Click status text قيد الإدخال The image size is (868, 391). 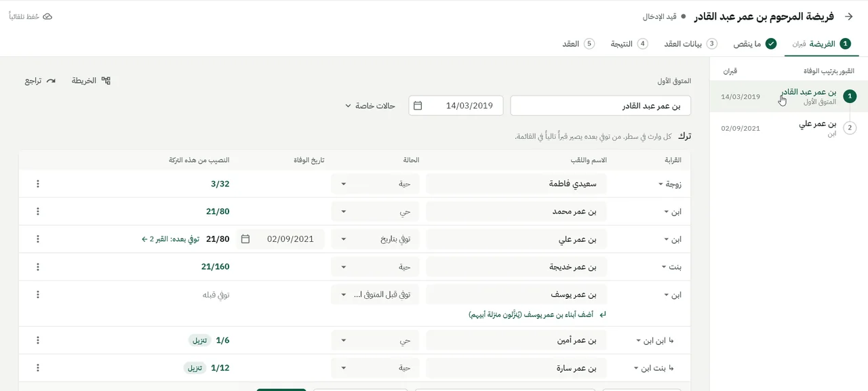point(661,16)
